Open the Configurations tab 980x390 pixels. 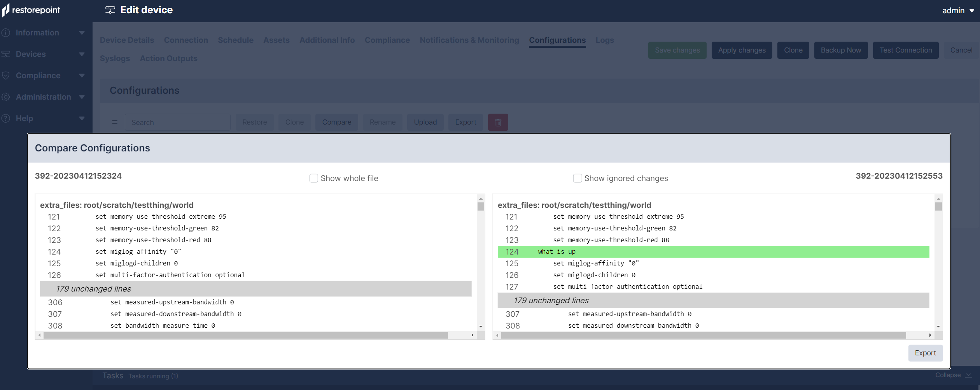[557, 40]
